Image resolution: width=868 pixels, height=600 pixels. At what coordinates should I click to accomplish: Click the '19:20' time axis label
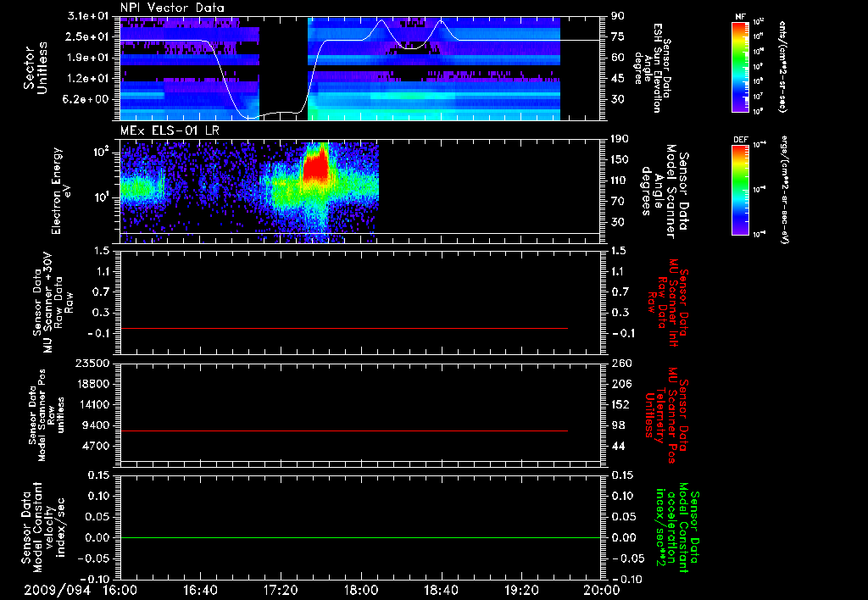coord(521,590)
